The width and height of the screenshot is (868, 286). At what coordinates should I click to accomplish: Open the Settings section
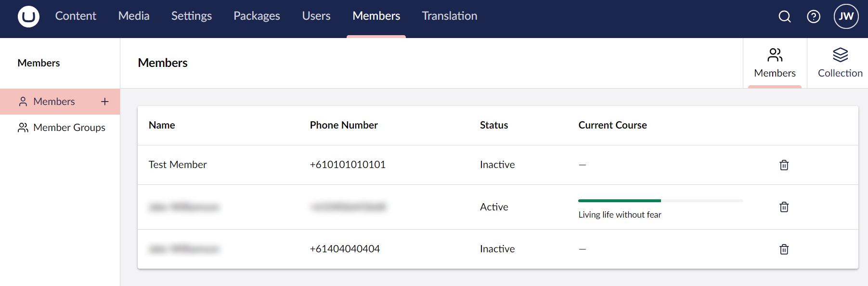192,16
